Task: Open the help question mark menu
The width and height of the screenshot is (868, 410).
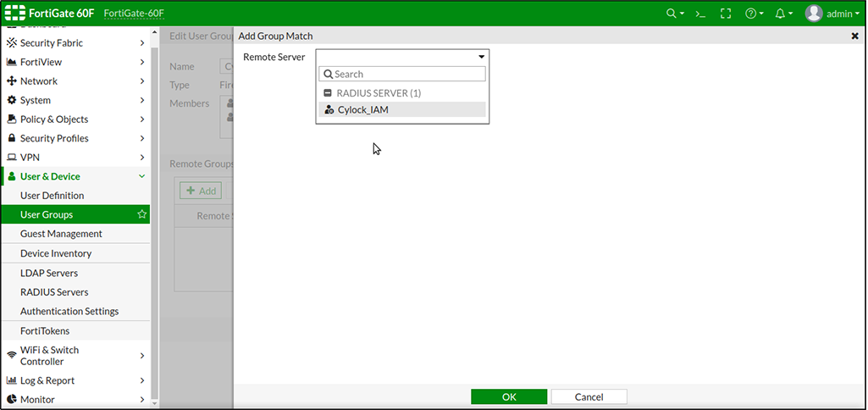Action: [751, 14]
